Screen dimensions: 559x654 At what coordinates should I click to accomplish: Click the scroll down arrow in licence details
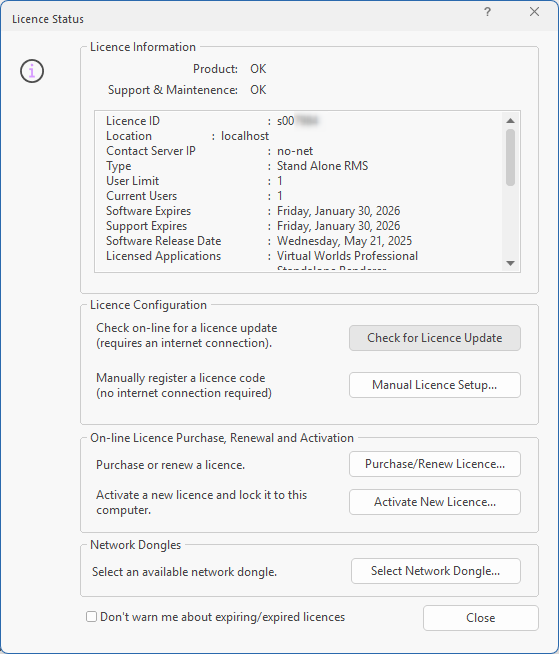510,263
